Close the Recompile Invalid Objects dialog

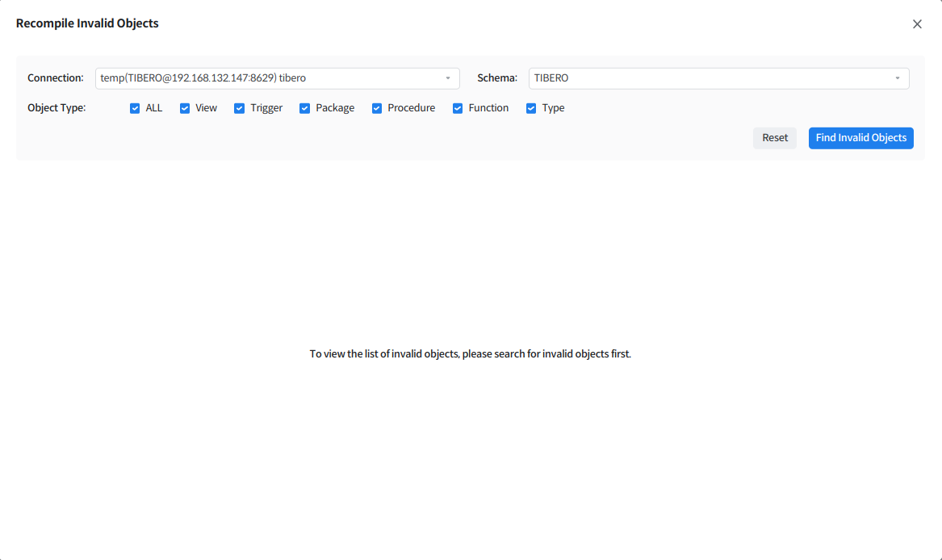[x=917, y=24]
